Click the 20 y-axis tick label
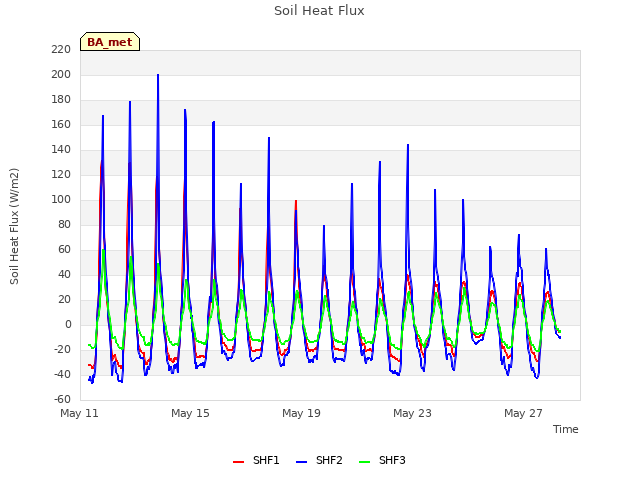The width and height of the screenshot is (640, 480). (64, 300)
